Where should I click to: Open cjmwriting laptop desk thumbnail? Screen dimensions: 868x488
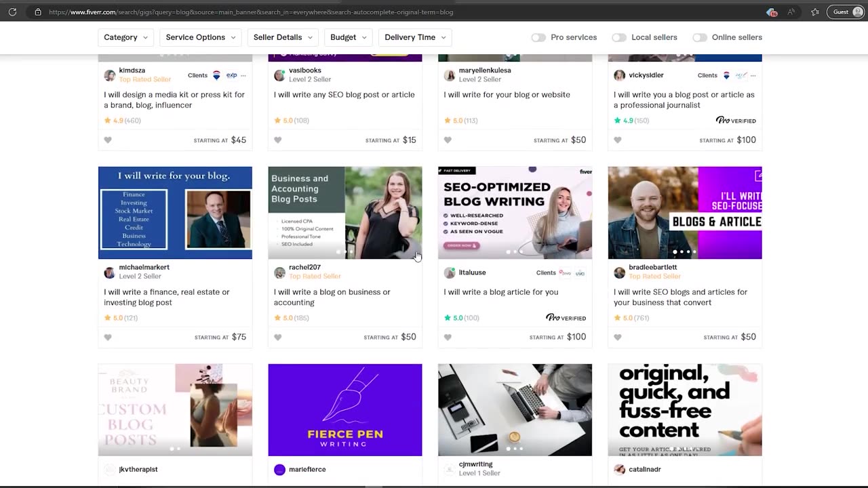coord(515,410)
